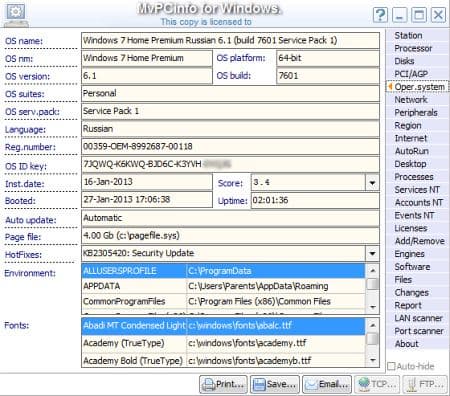This screenshot has width=450, height=396.
Task: Click Environment list scroll-down arrow
Action: click(x=373, y=307)
